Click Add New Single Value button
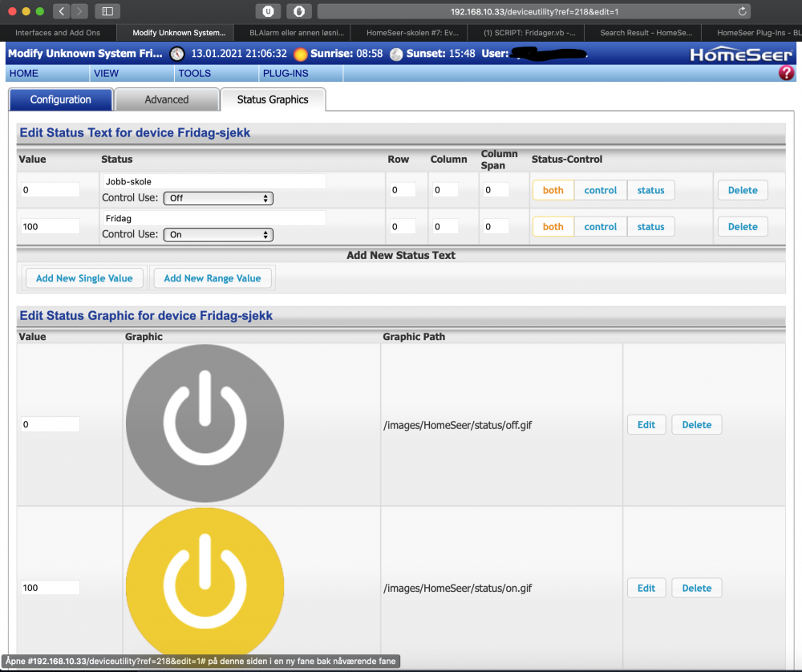The height and width of the screenshot is (672, 802). [84, 278]
